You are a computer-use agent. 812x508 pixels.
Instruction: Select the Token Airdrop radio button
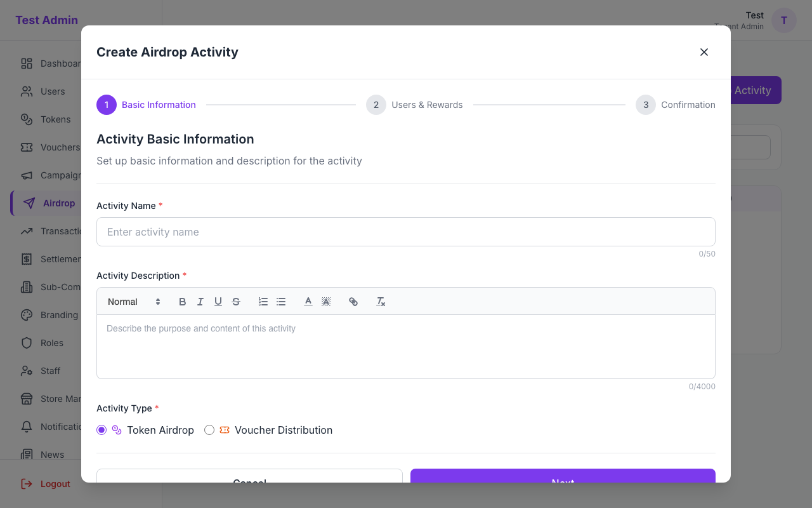[101, 430]
